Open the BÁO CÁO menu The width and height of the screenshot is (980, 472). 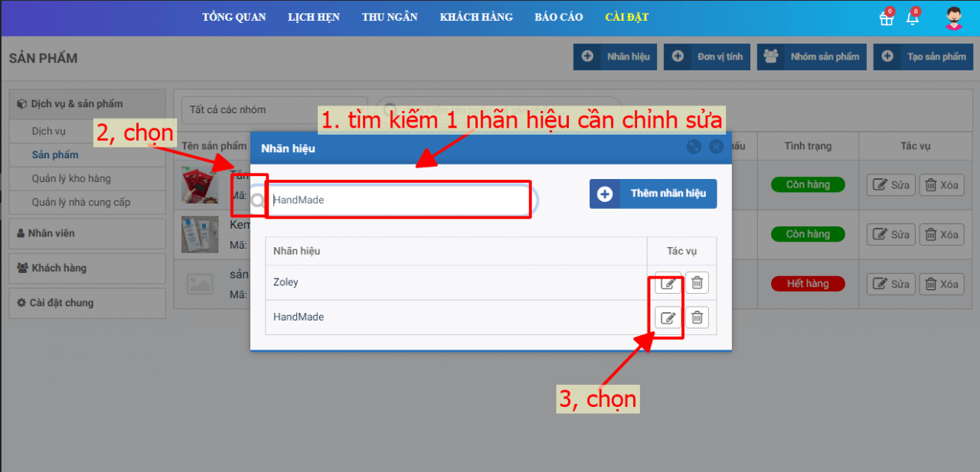click(559, 18)
